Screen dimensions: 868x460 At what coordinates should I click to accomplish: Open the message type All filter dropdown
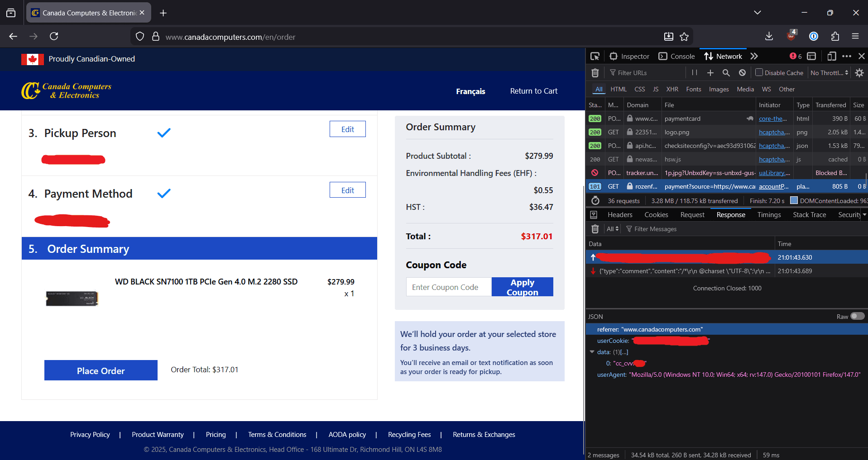[x=612, y=229]
